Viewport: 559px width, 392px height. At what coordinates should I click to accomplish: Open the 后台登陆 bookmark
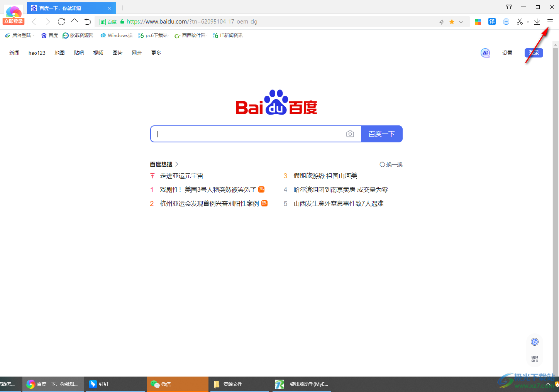click(19, 35)
